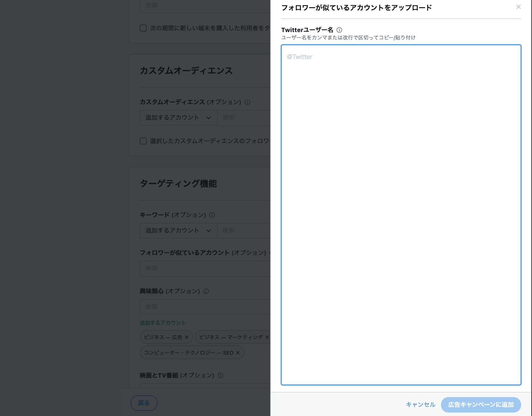This screenshot has width=532, height=416.
Task: Close the upload accounts side panel
Action: (x=518, y=7)
